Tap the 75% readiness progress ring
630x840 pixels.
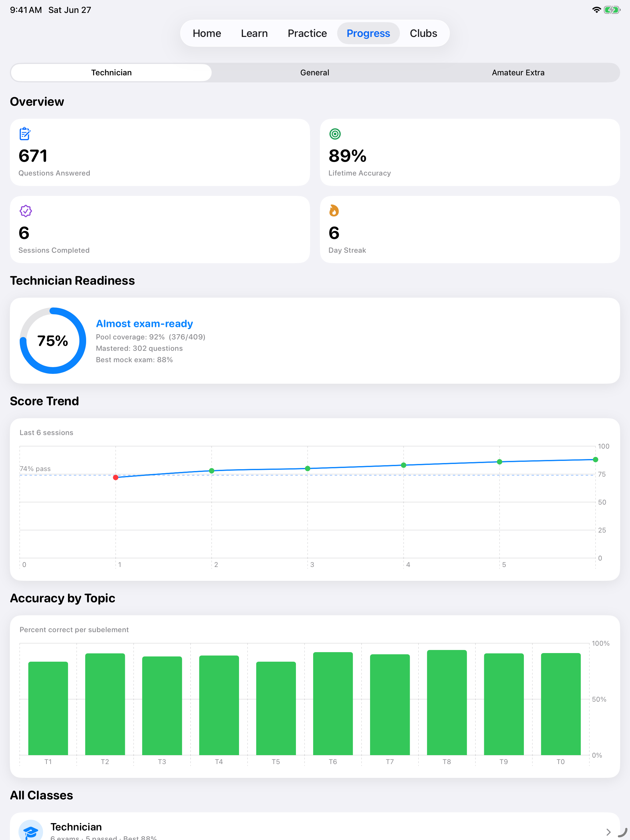click(x=53, y=341)
